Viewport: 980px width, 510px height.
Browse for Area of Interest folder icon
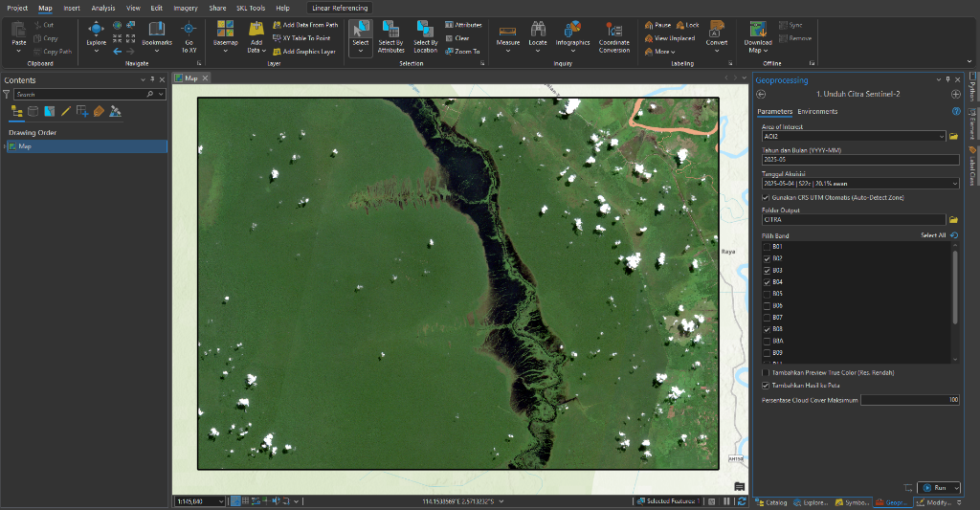click(x=954, y=136)
